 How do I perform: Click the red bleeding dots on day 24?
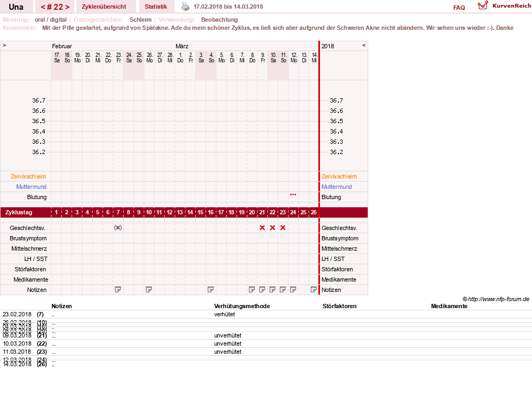point(293,194)
